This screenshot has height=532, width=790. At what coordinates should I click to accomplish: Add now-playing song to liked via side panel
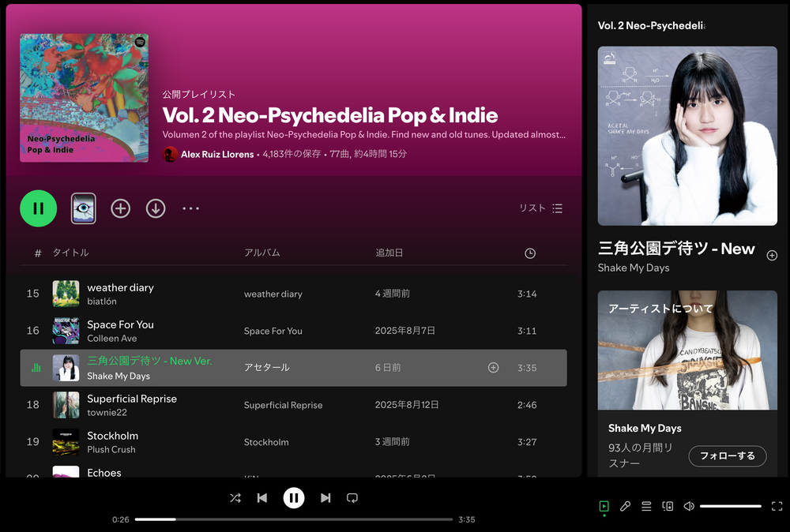point(772,256)
